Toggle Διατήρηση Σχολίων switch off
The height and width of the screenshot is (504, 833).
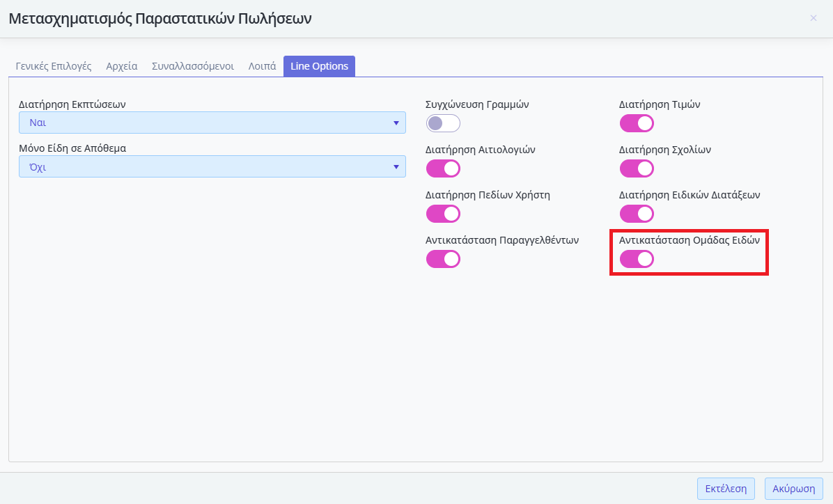[637, 168]
